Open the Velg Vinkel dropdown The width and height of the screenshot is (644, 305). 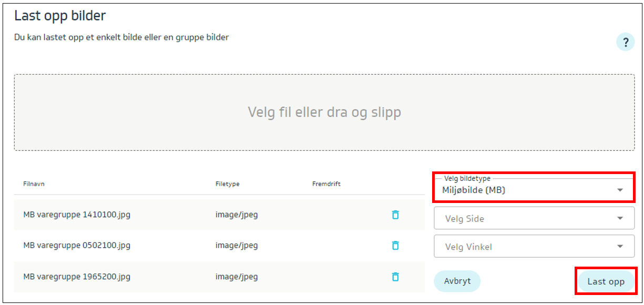tap(526, 247)
